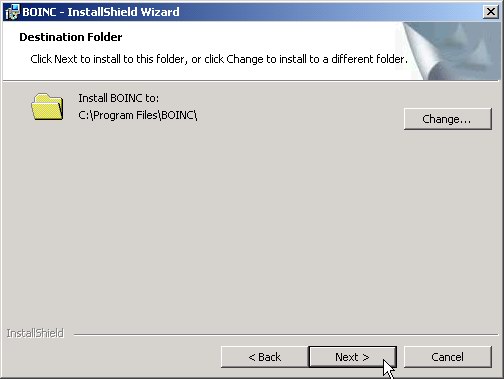Click the instruction sentence under Destination Folder
Viewport: 504px width, 379px height.
(x=219, y=59)
